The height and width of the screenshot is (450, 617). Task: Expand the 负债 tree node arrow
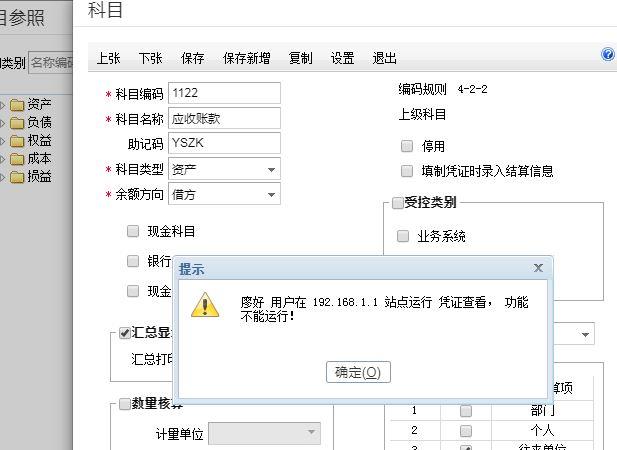pos(2,123)
